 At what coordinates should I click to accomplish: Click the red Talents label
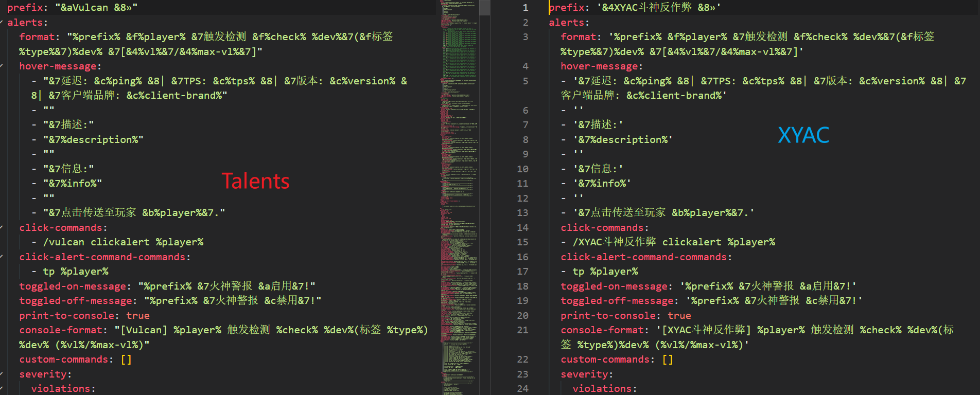pyautogui.click(x=255, y=181)
